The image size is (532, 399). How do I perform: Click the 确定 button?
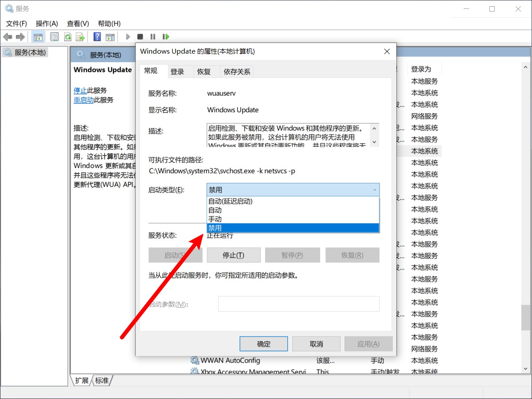click(x=263, y=344)
